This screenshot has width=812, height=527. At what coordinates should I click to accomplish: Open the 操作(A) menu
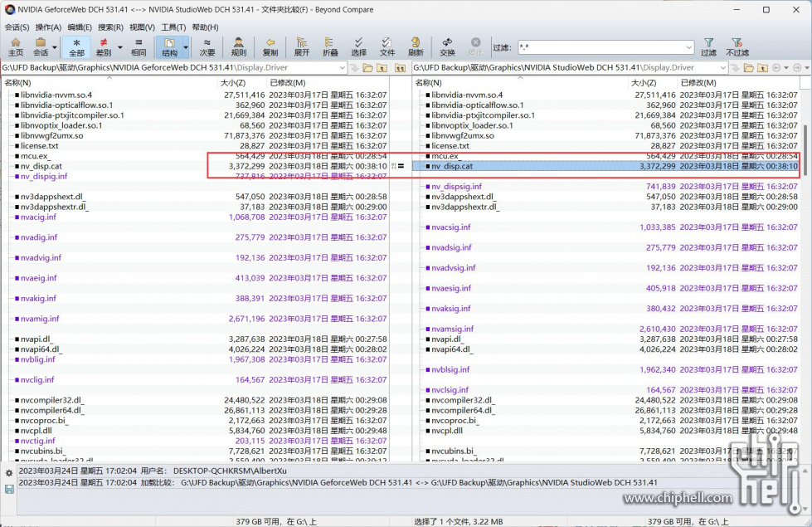(x=48, y=27)
